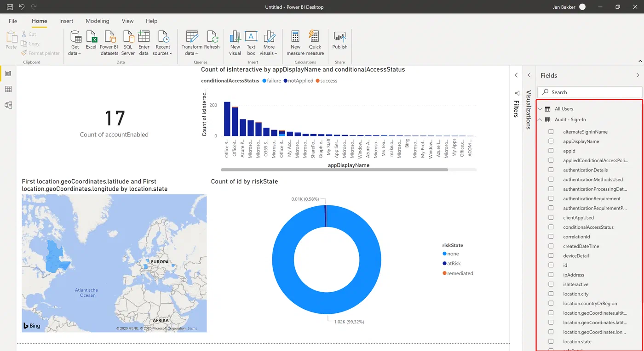Switch to the Insert ribbon tab
644x351 pixels.
[x=66, y=21]
